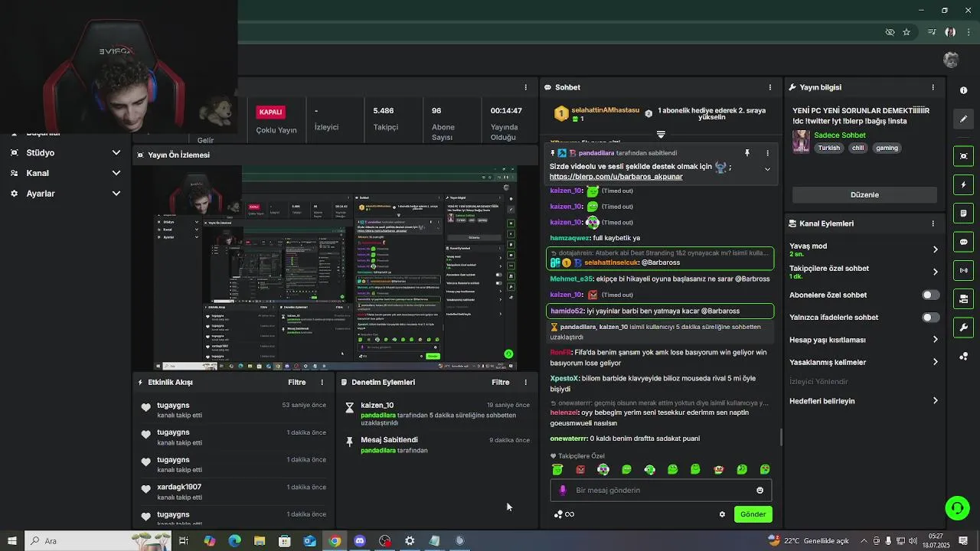Image resolution: width=980 pixels, height=551 pixels.
Task: Open Yayın bilgisi panel three-dot menu
Action: tap(933, 87)
